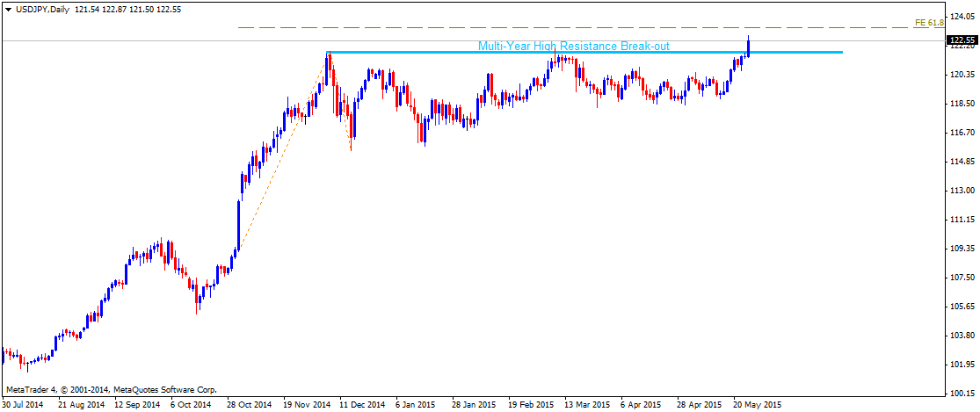
Task: Click the 28 Apr 2015 date label
Action: point(701,405)
